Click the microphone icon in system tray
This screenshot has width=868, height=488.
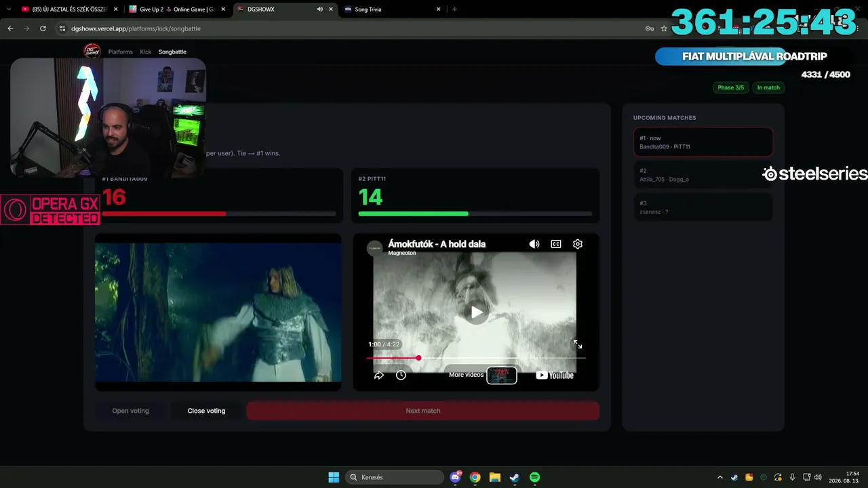coord(792,477)
